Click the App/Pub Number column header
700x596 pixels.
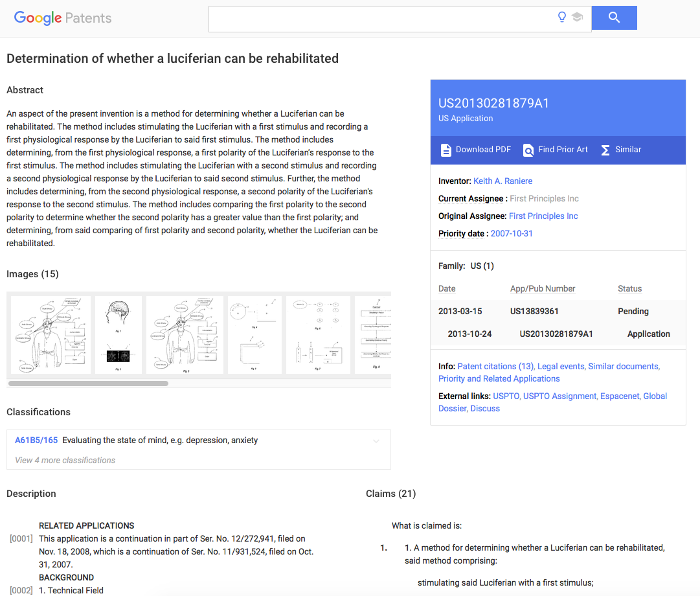coord(543,289)
